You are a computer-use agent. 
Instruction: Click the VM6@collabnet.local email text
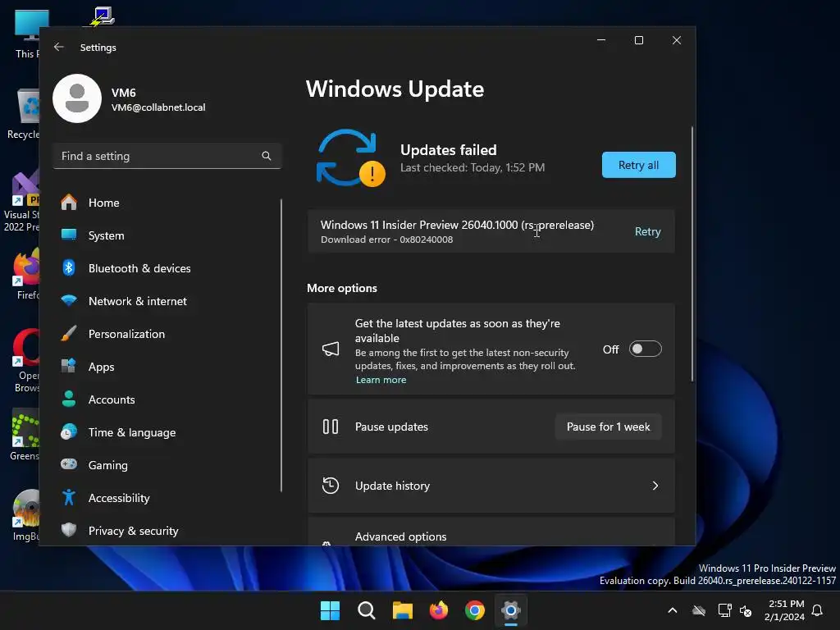pos(158,107)
